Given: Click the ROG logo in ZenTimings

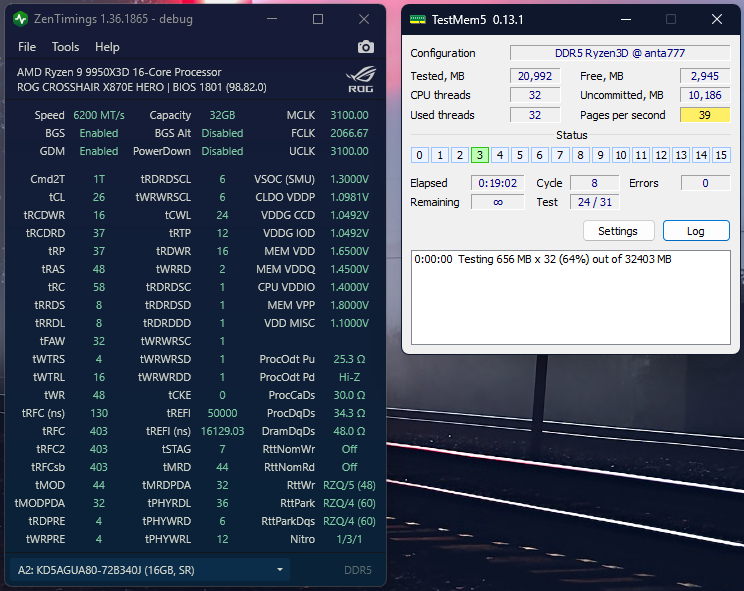Looking at the screenshot, I should point(361,79).
